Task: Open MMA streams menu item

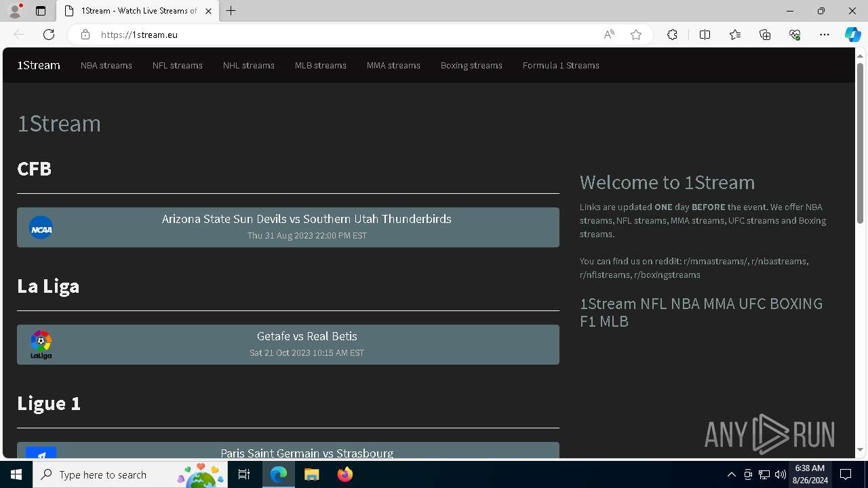Action: pos(393,65)
